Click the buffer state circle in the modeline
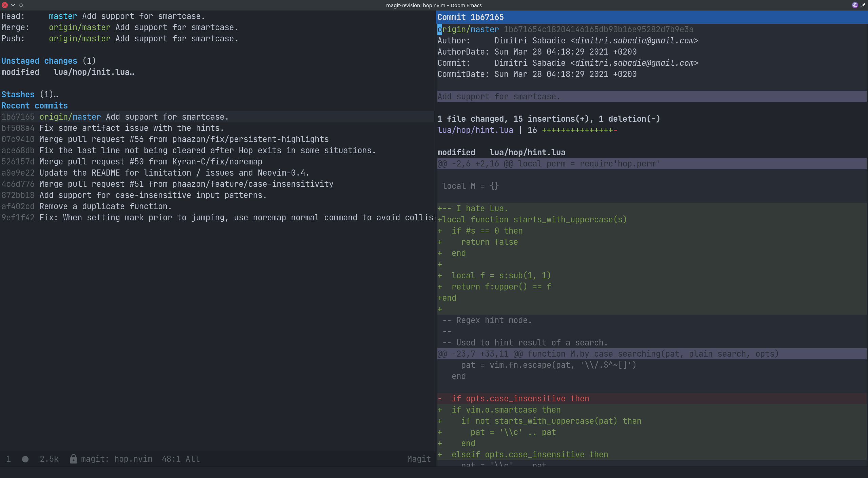Screen dimensions: 868x478 (24, 459)
